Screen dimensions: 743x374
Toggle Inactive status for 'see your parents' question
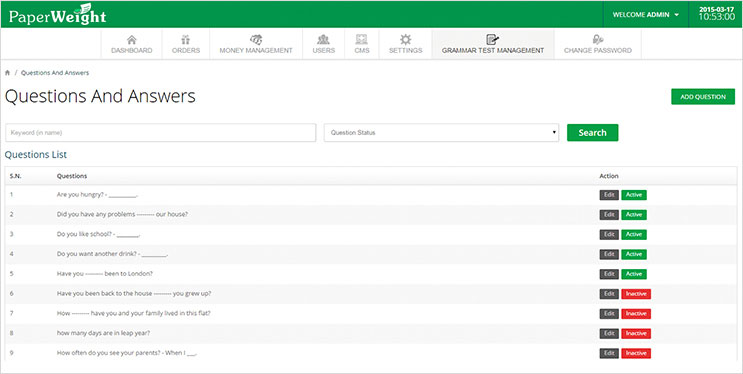636,353
